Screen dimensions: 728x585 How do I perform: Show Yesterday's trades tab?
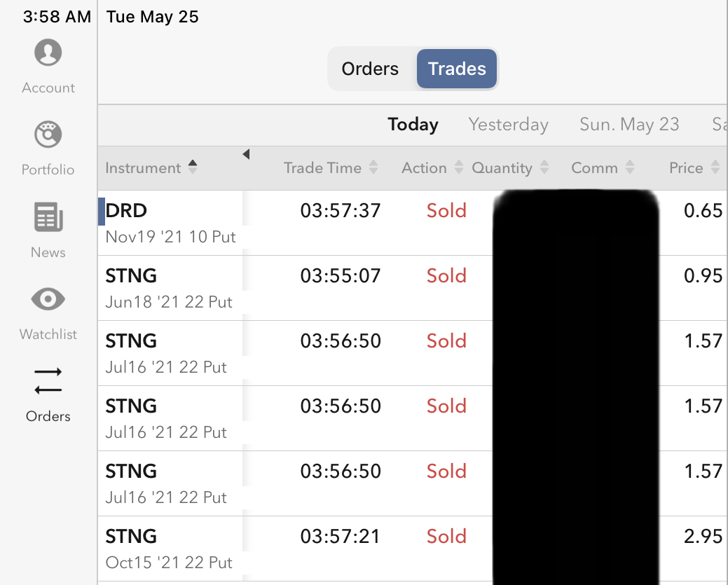tap(508, 125)
